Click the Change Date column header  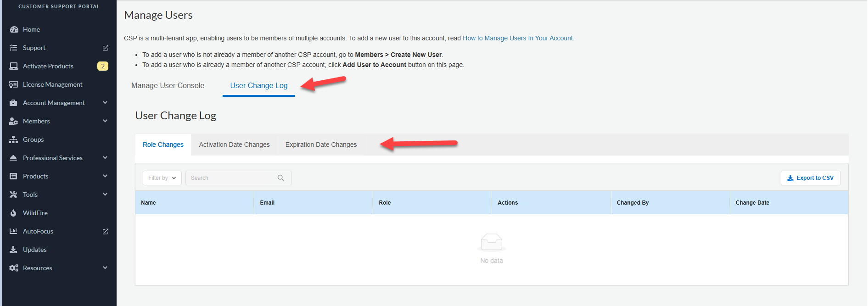click(752, 203)
